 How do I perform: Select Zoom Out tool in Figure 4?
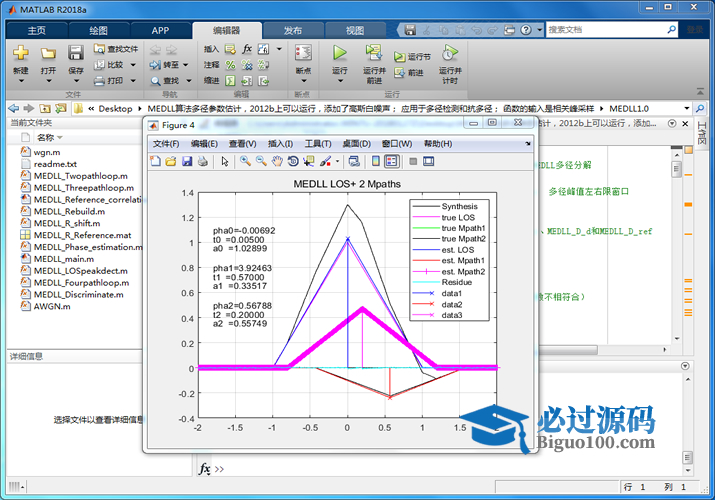coord(261,161)
